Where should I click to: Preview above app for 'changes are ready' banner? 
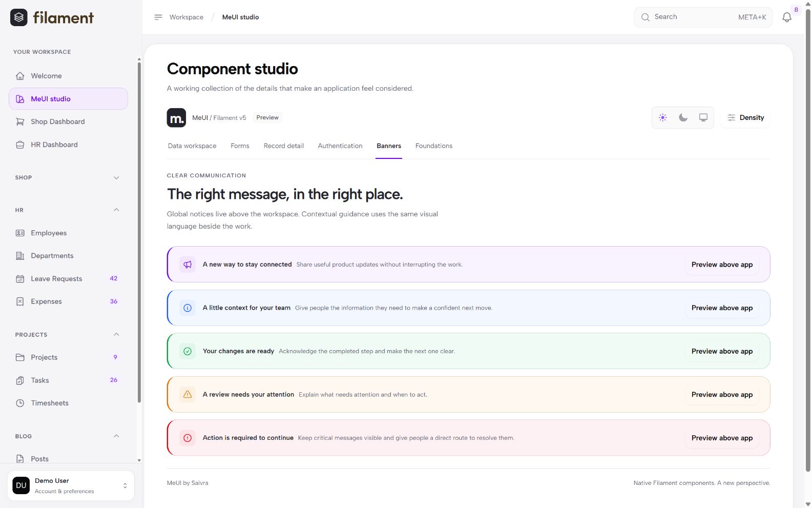tap(722, 351)
